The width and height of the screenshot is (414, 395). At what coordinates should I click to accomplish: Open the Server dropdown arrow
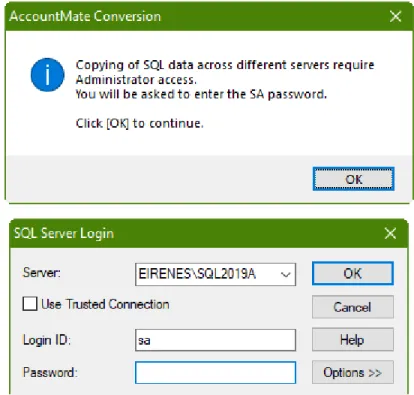point(286,274)
